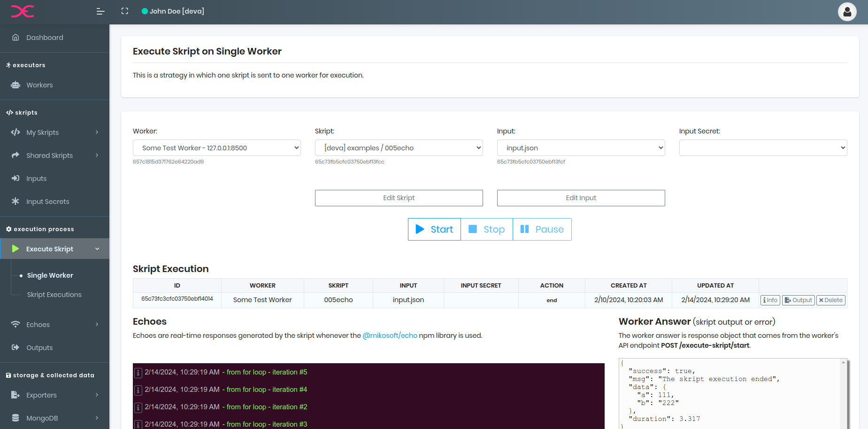Click the Edit Skript button
The height and width of the screenshot is (429, 868).
click(x=399, y=198)
